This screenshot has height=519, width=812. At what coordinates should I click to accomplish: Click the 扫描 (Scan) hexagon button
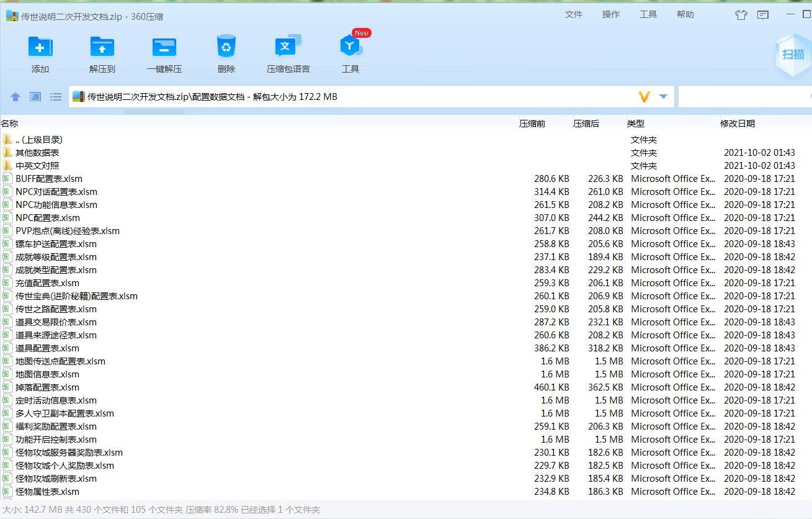click(793, 55)
